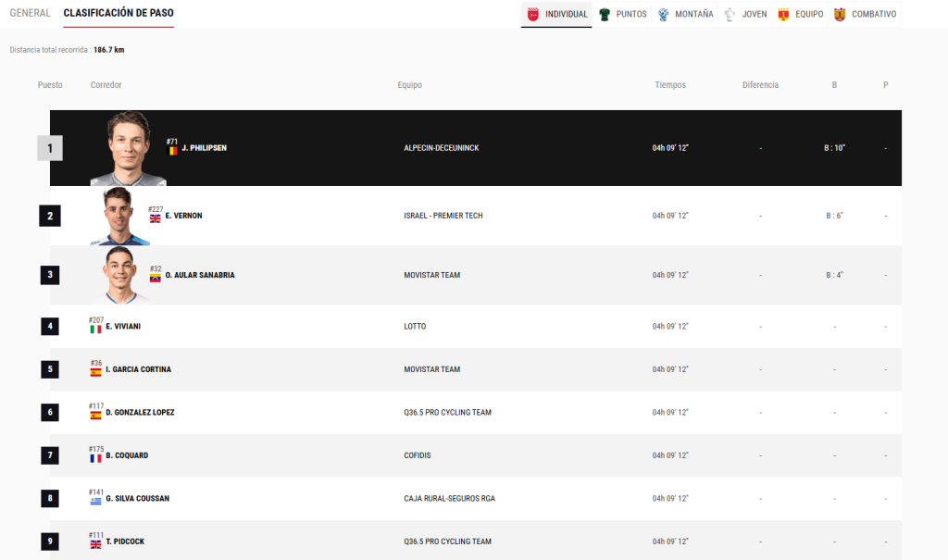Click the Belgian flag next to J. Philipsen
Screen dimensions: 948x560
coord(172,150)
